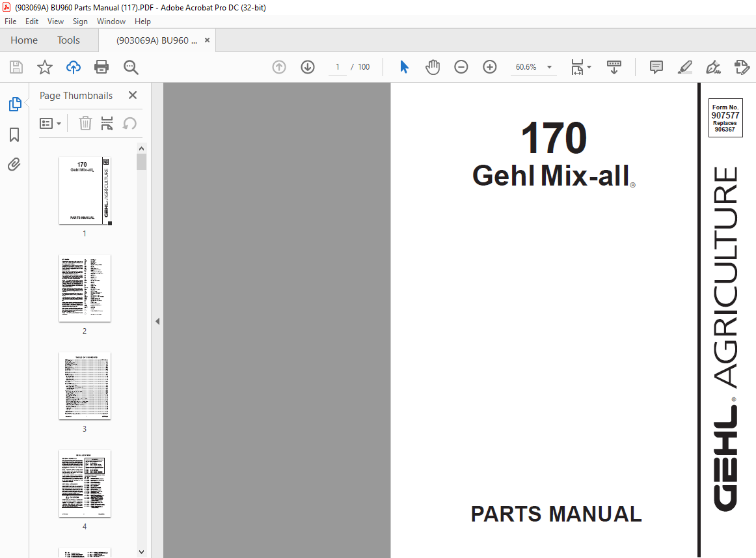Select page 1 thumbnail
This screenshot has width=756, height=558.
[85, 190]
